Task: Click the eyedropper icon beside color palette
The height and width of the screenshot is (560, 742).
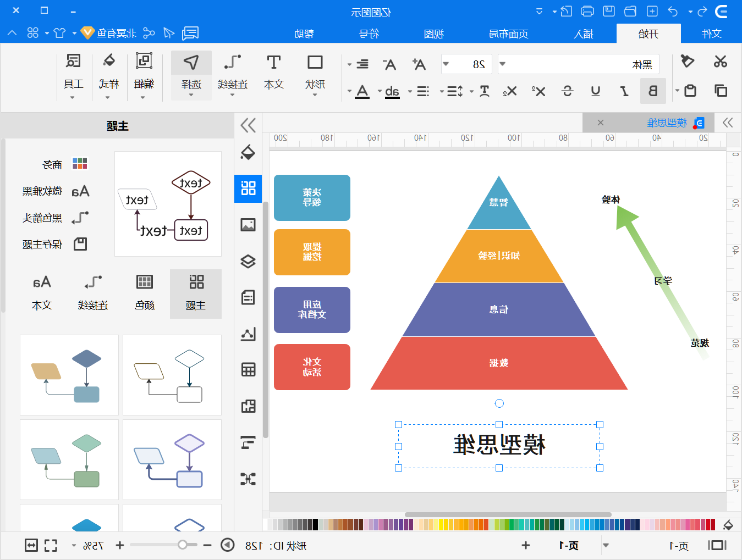Action: point(728,525)
